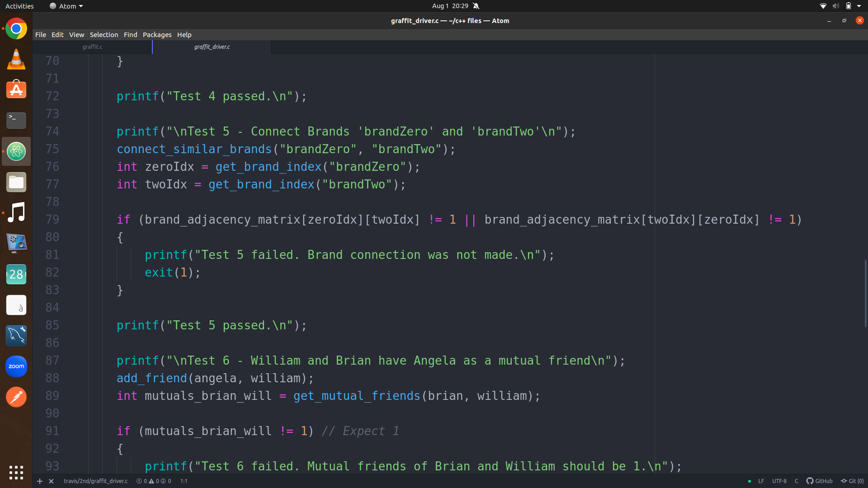Change UTF-8 file encoding selector

pos(779,481)
